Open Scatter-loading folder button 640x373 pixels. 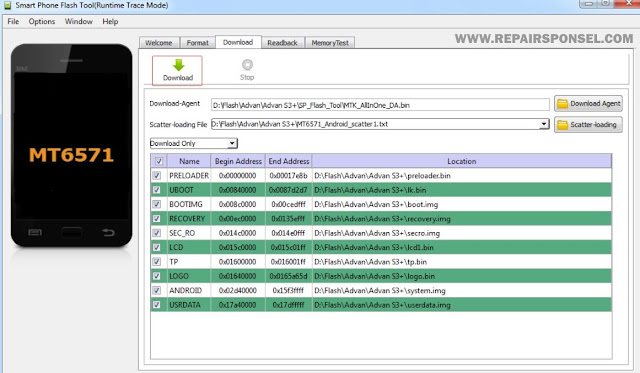tap(588, 124)
